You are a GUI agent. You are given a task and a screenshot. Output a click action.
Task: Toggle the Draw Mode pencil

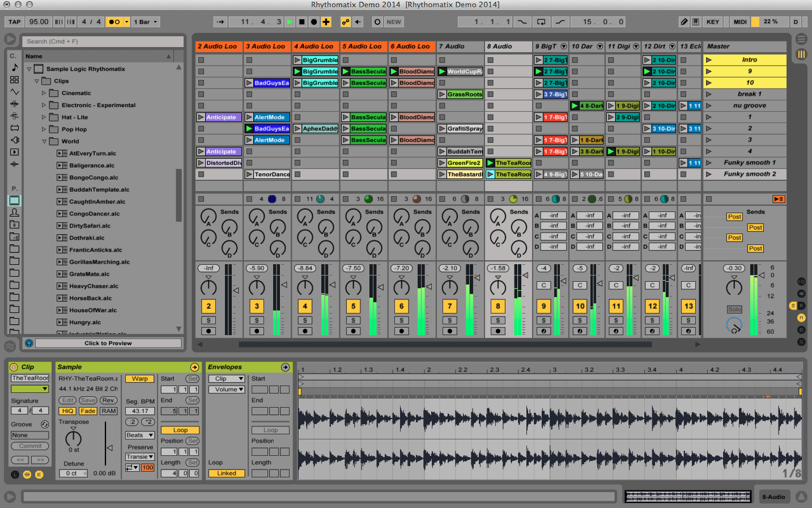(685, 22)
